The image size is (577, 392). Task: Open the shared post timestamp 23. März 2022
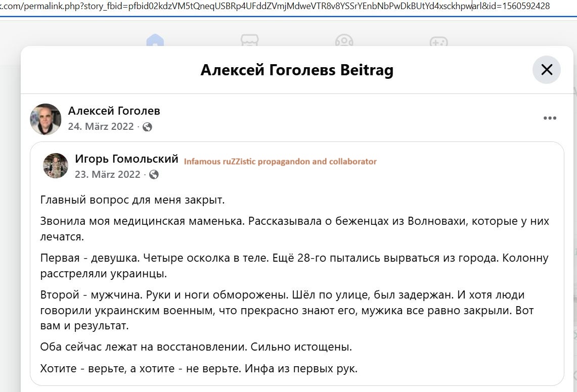click(108, 174)
